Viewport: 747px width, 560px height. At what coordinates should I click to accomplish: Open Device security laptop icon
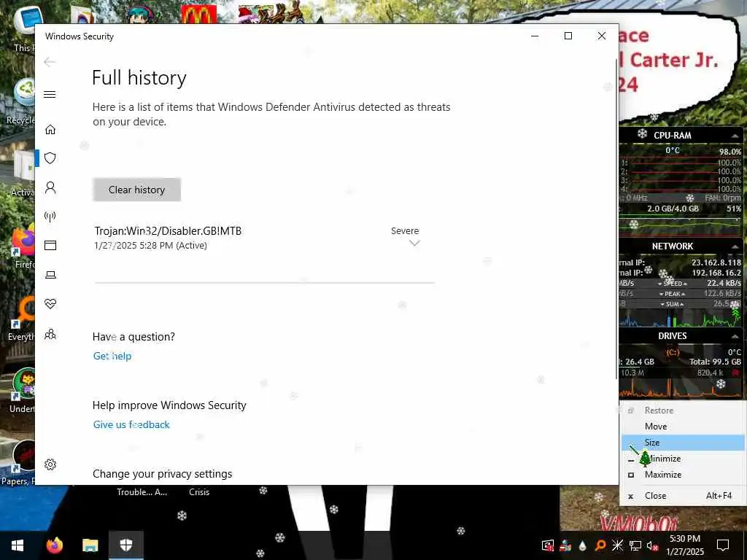(x=50, y=275)
